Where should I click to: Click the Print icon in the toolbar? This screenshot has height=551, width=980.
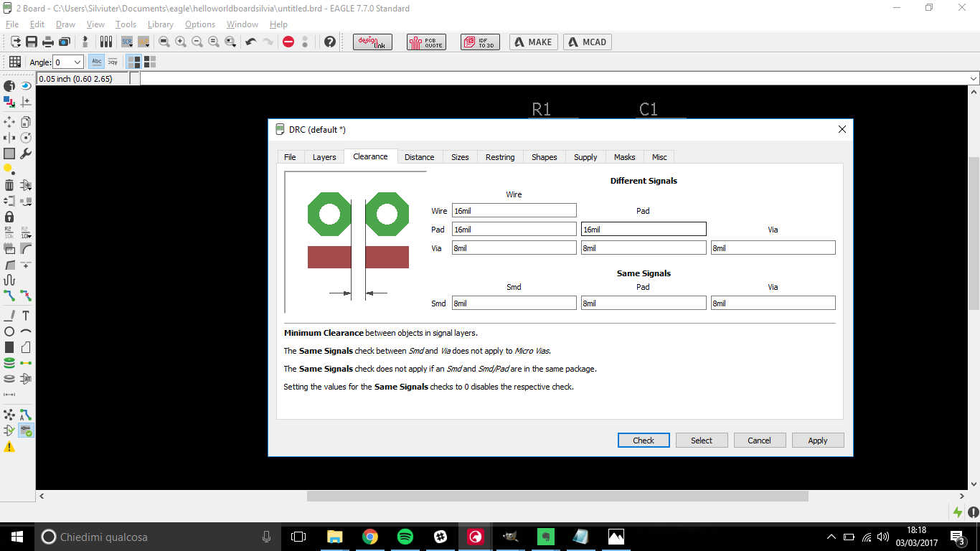click(47, 42)
